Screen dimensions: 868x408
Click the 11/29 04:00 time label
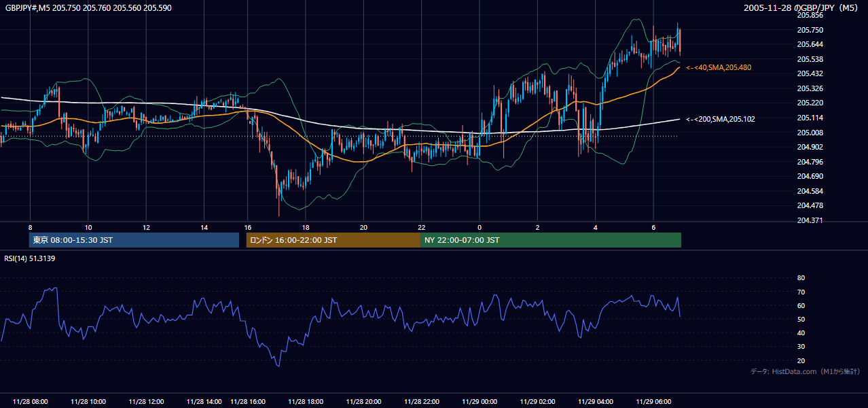596,401
